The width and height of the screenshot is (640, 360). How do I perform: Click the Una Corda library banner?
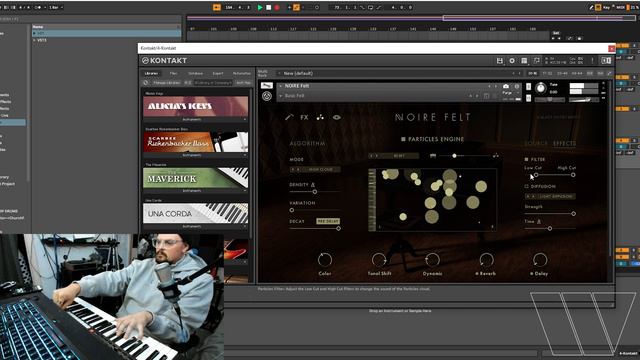tap(196, 213)
